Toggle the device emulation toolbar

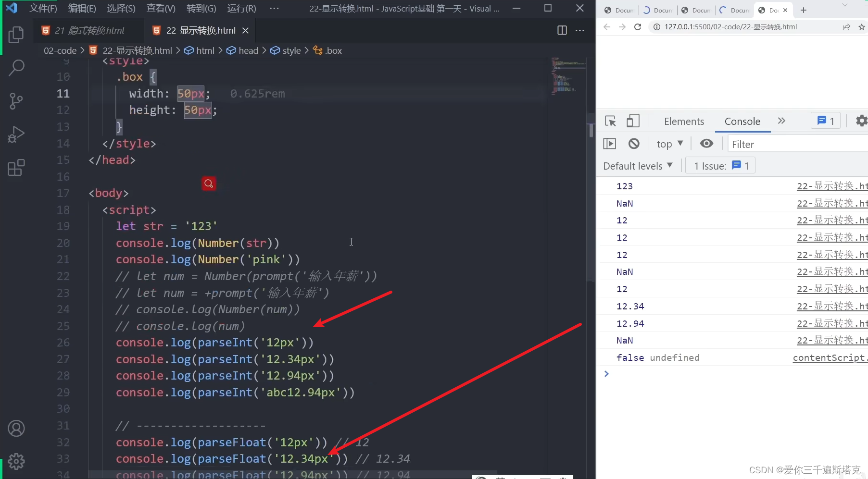point(633,121)
